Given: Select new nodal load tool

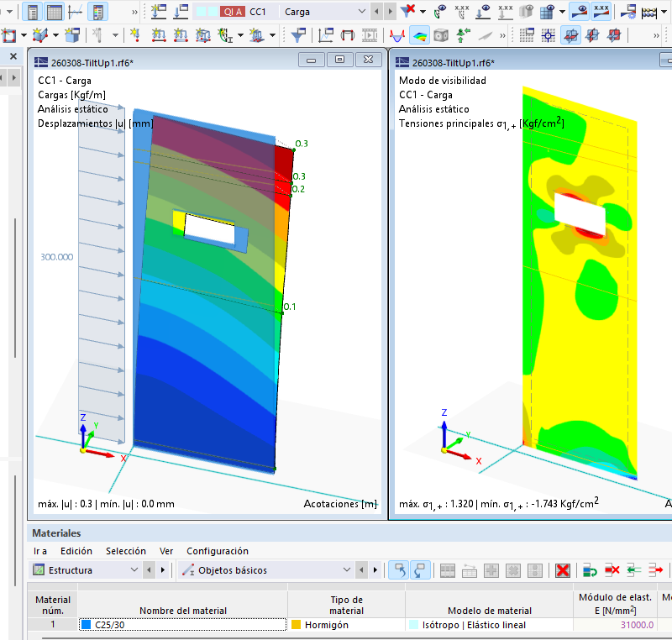Looking at the screenshot, I should tap(135, 35).
